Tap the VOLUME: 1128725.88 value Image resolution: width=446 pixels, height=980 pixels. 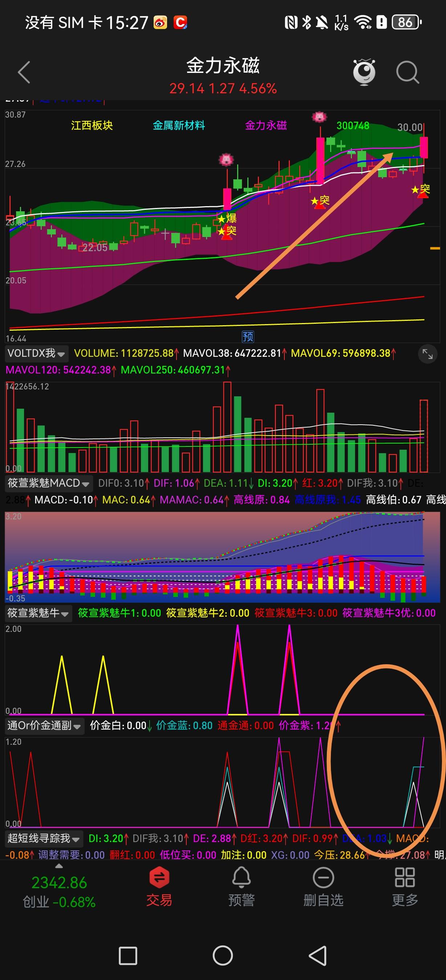click(x=126, y=354)
